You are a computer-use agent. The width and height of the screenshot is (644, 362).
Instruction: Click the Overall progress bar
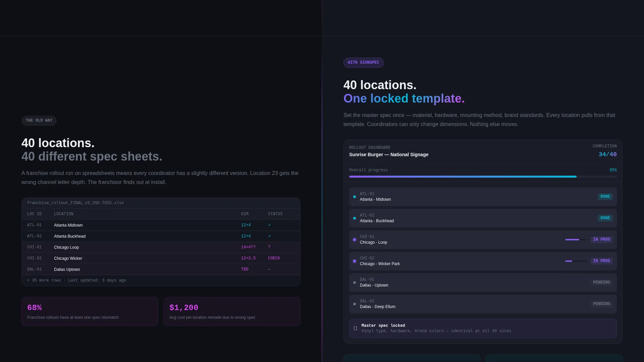(x=483, y=177)
